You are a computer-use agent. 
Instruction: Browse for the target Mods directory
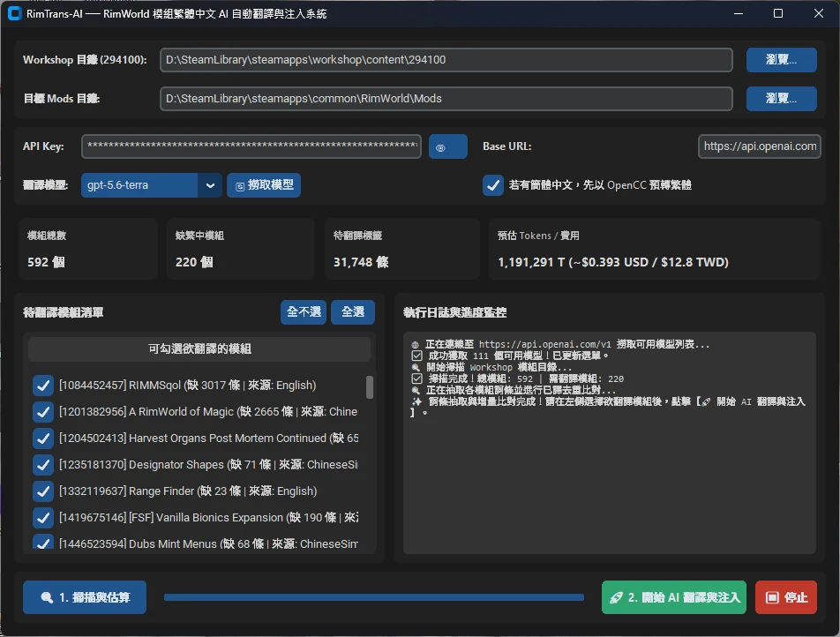pos(781,99)
